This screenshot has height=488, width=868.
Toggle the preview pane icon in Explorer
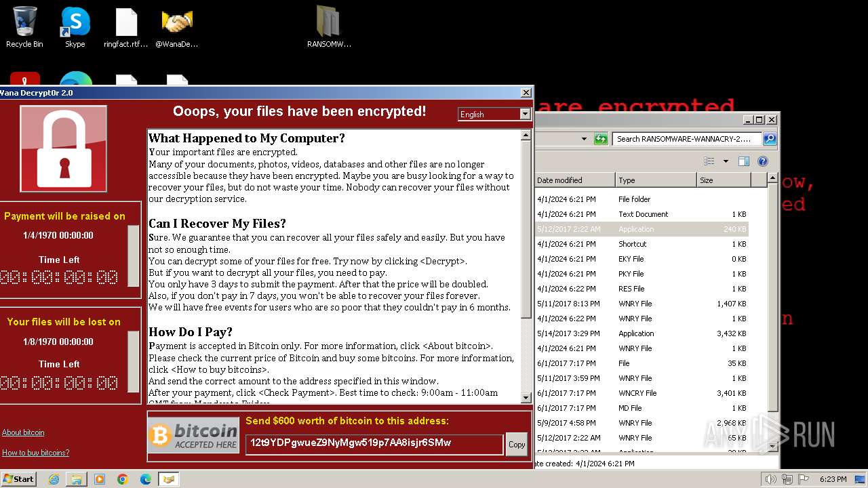pos(743,161)
